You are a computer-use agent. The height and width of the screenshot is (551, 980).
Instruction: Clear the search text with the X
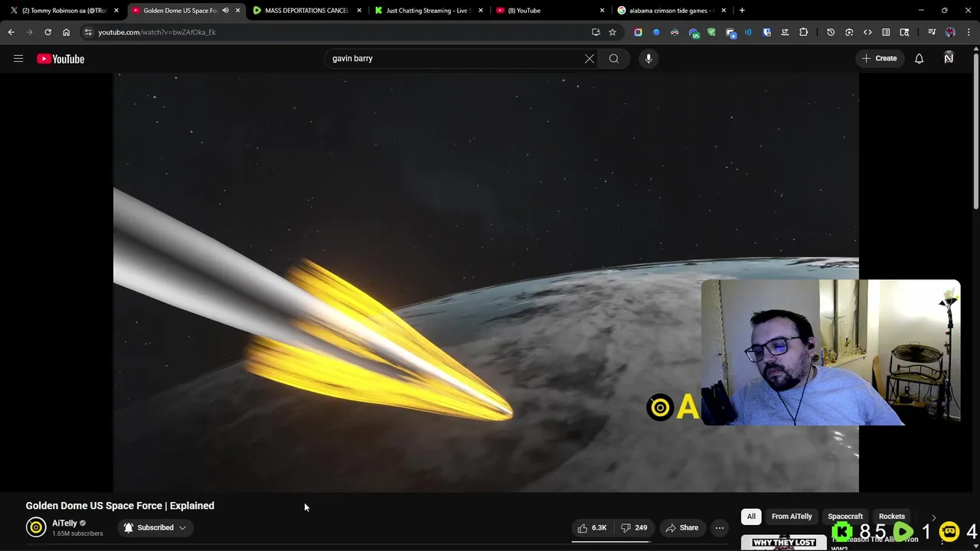tap(590, 58)
